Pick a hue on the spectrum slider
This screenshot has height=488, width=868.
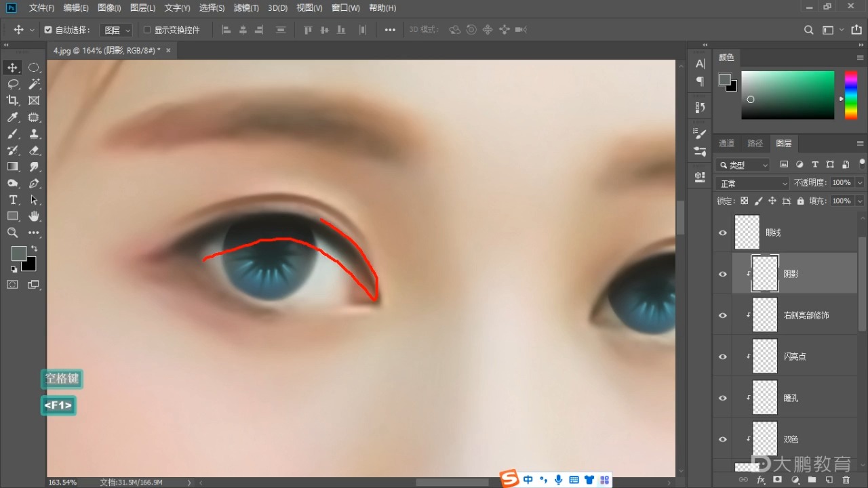(x=850, y=95)
